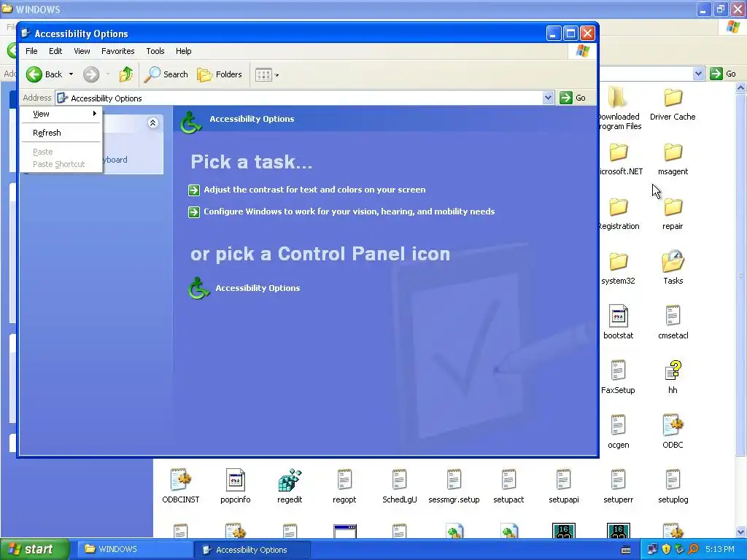
Task: Collapse the side panel chevron
Action: click(x=153, y=122)
